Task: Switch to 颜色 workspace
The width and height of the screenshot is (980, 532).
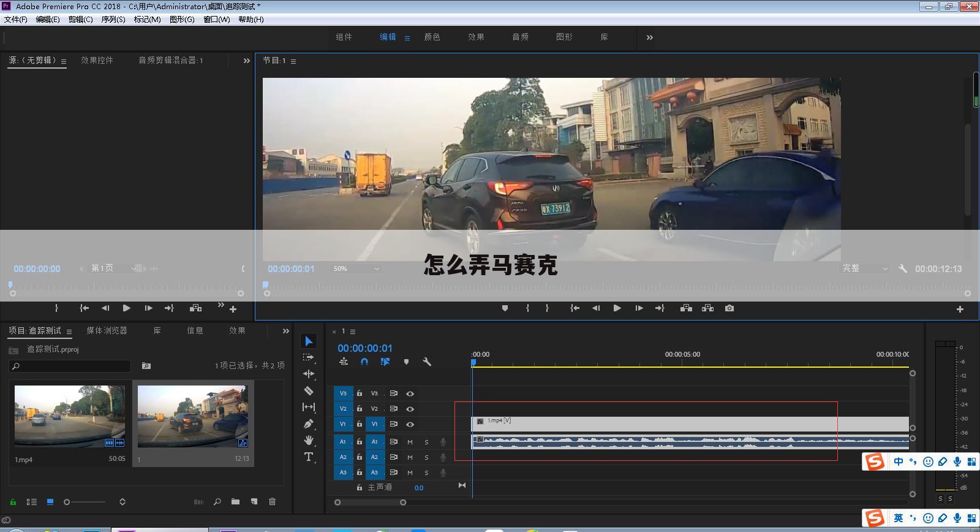Action: click(x=432, y=37)
